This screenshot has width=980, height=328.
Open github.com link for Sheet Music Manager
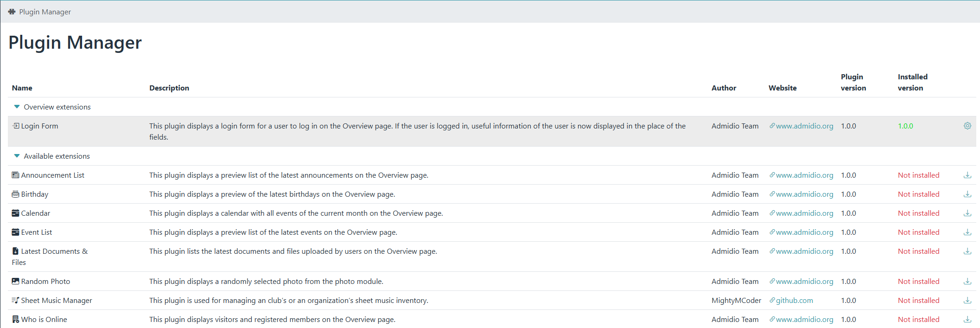click(794, 301)
